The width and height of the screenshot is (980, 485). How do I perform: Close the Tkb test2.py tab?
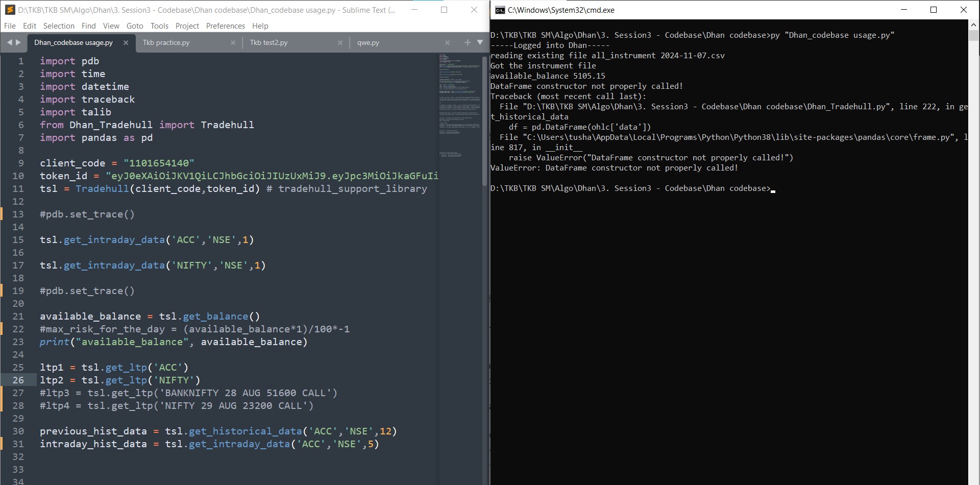point(340,43)
